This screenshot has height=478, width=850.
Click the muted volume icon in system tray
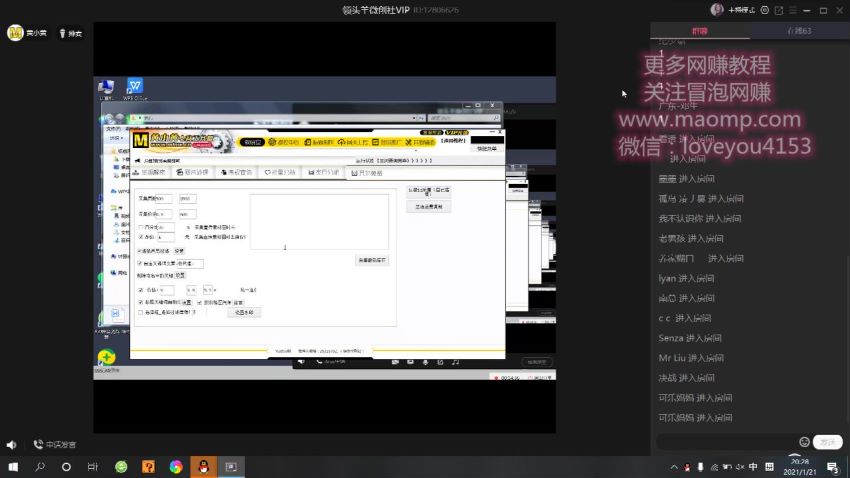tap(740, 467)
